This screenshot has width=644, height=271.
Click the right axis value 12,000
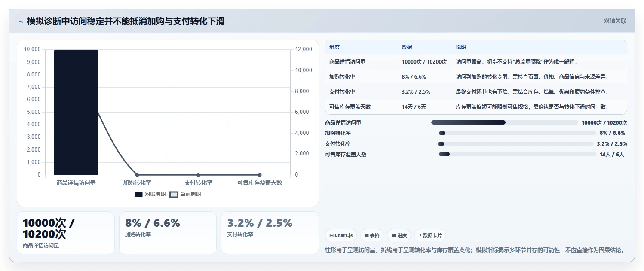pos(303,49)
